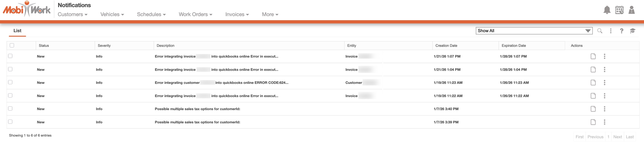Open the Work Orders dropdown menu
Screen dimensions: 644x148
(x=195, y=14)
